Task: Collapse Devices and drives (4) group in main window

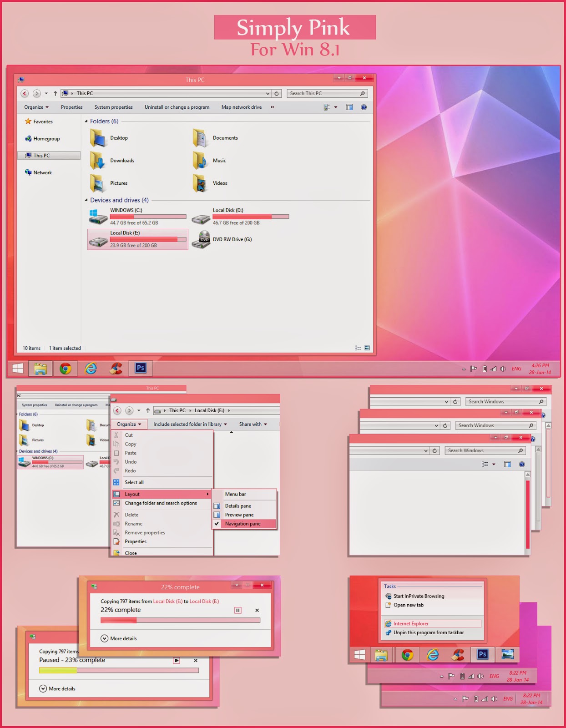Action: 86,200
